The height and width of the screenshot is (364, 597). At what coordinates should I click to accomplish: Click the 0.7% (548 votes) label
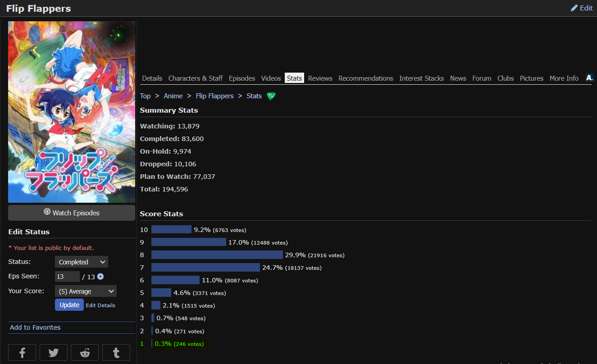[x=181, y=318]
